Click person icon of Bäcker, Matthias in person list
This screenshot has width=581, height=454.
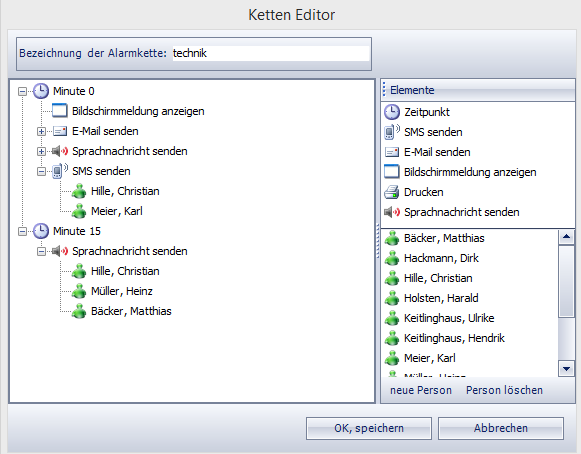tap(392, 238)
